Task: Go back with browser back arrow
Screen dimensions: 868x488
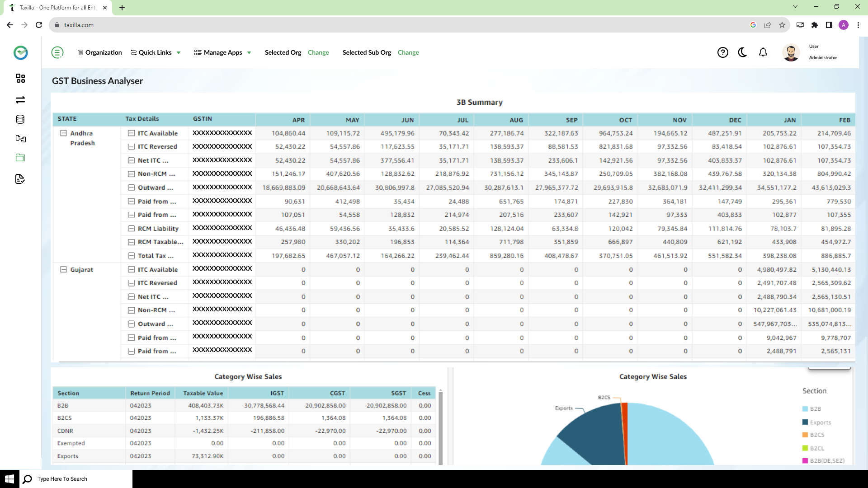Action: [10, 25]
